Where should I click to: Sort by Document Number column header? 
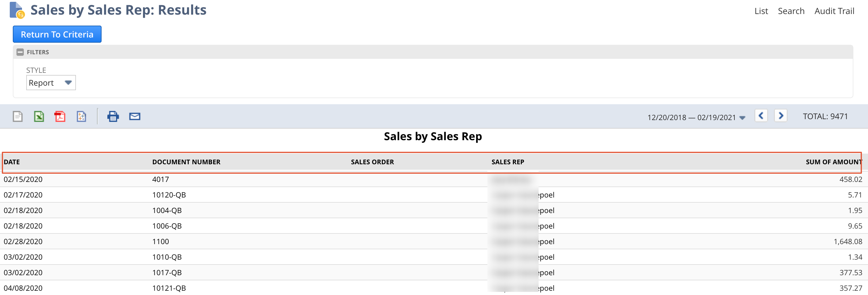[186, 162]
